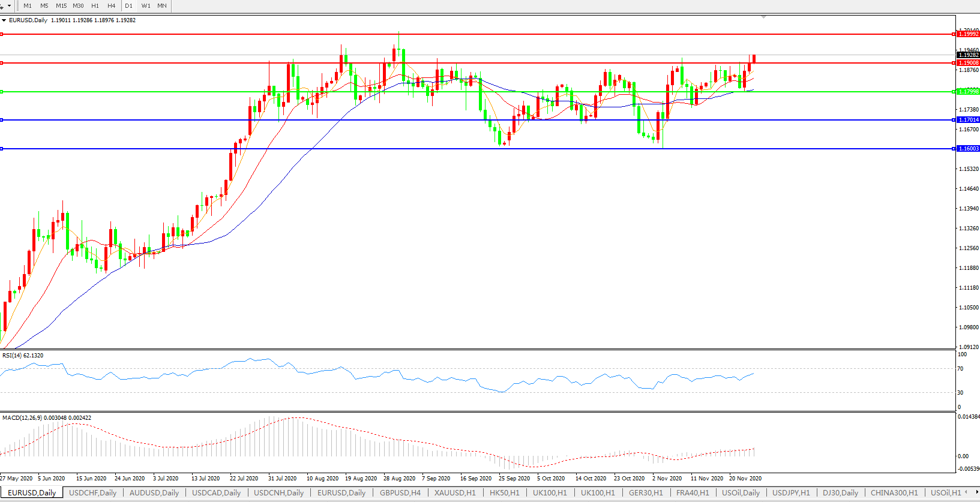Select the M15 timeframe button
The width and height of the screenshot is (980, 502).
(61, 6)
